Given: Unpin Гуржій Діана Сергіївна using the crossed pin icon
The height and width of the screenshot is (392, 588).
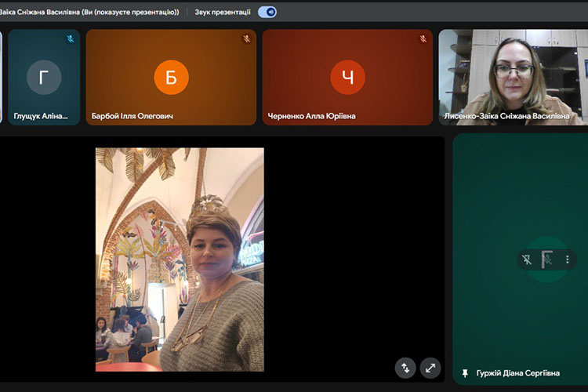Looking at the screenshot, I should pyautogui.click(x=528, y=259).
